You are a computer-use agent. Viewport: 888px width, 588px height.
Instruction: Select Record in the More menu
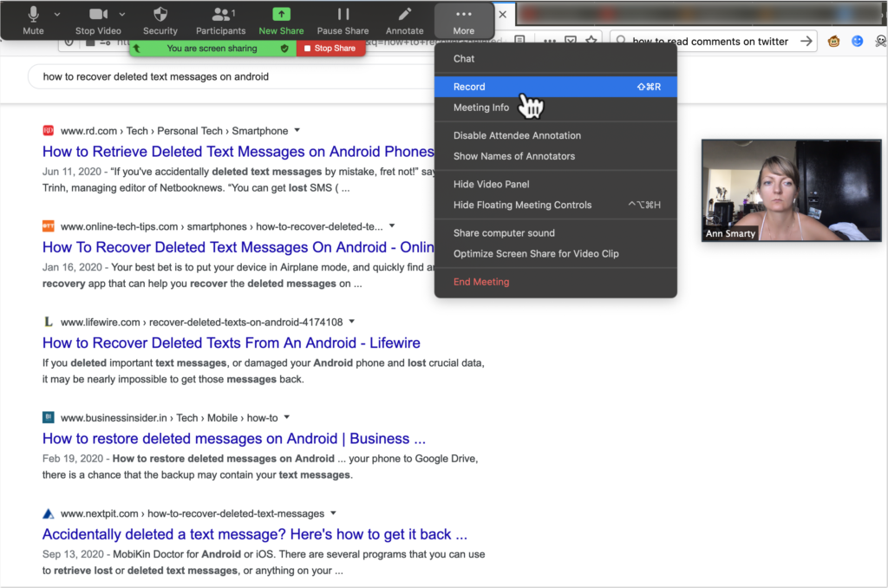coord(469,87)
